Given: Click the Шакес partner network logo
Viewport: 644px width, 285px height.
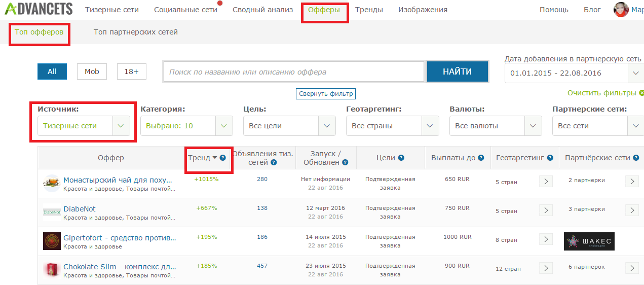Looking at the screenshot, I should 589,241.
